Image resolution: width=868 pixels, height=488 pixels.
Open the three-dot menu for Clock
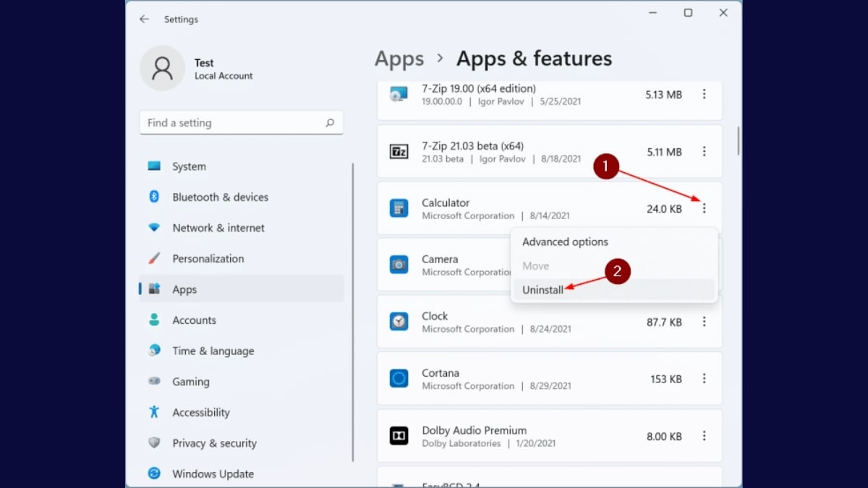click(x=704, y=322)
